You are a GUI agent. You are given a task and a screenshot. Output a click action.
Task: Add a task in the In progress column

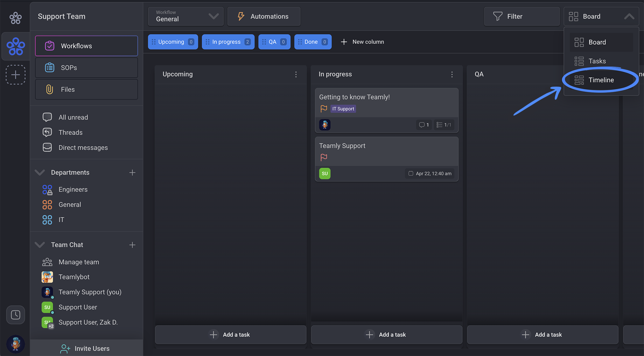[387, 335]
